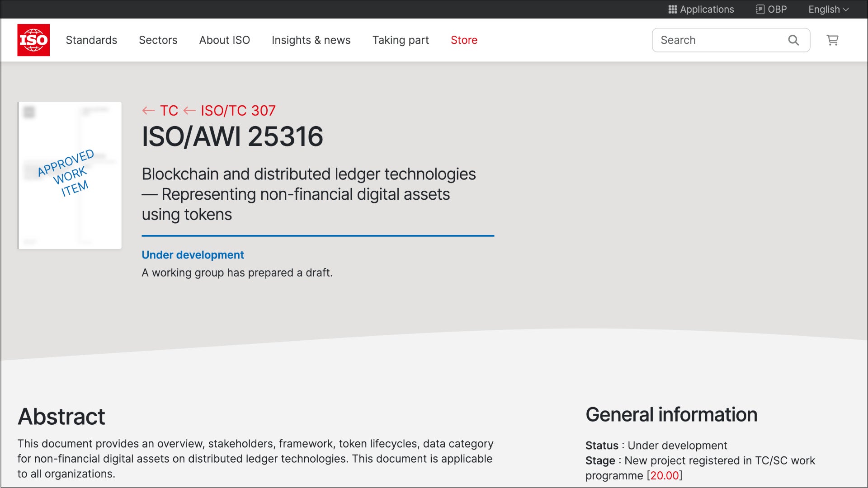This screenshot has width=868, height=488.
Task: Click the General information heading
Action: point(671,415)
